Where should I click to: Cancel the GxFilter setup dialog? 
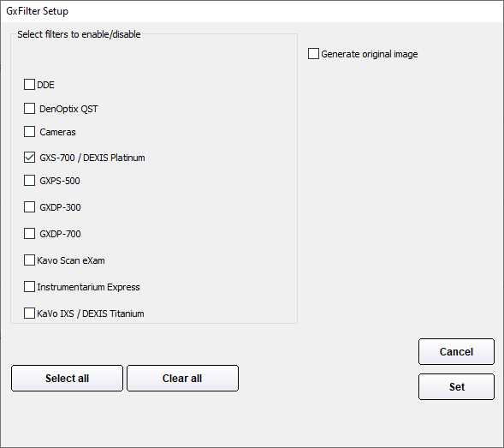456,351
